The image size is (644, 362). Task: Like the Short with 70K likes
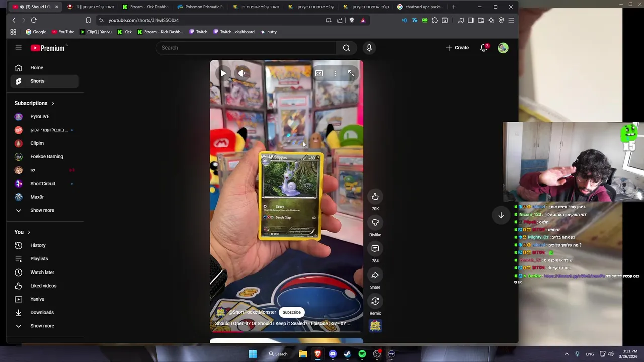(x=375, y=197)
